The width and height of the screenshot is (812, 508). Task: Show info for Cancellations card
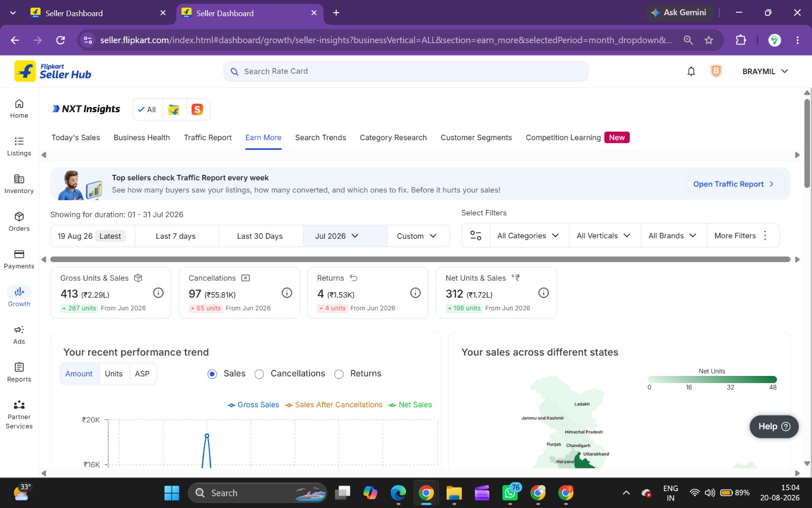(287, 293)
